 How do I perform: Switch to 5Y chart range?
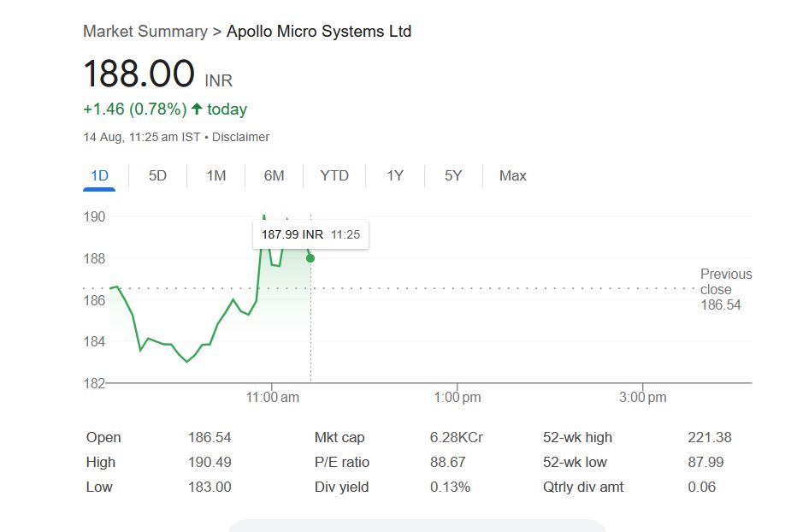click(452, 175)
